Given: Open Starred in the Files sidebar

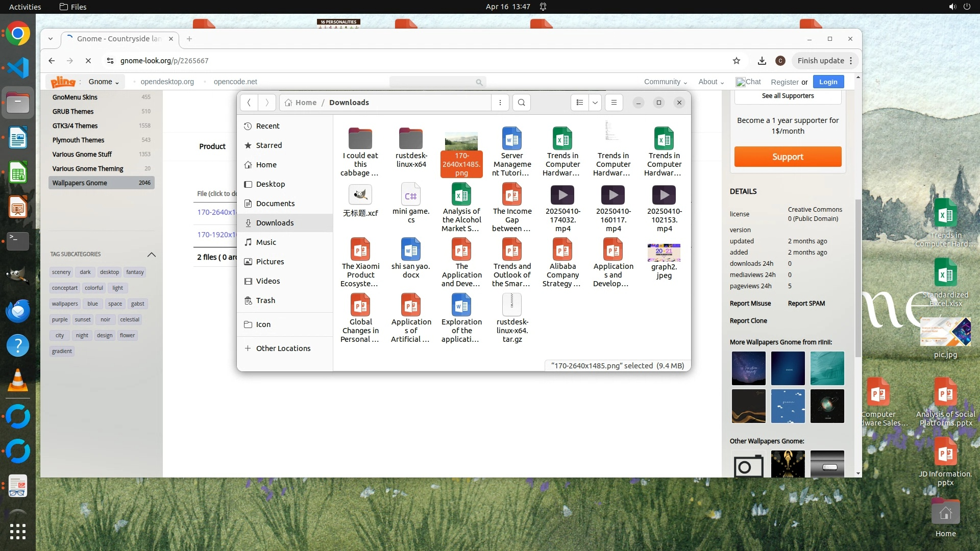Looking at the screenshot, I should (x=268, y=145).
